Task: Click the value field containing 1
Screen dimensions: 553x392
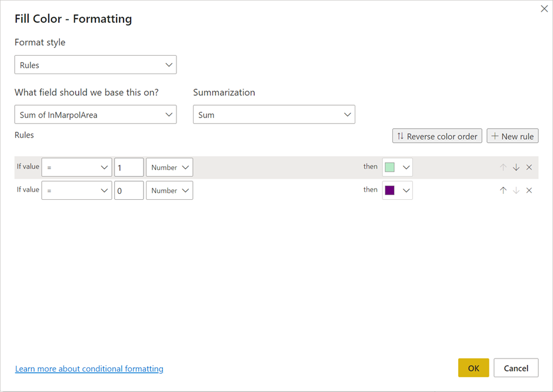Action: pos(129,167)
